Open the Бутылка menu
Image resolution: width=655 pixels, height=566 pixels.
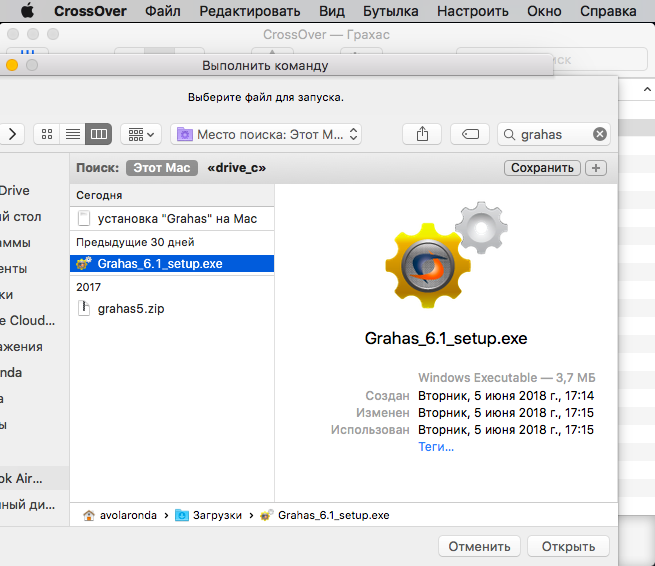pyautogui.click(x=391, y=11)
